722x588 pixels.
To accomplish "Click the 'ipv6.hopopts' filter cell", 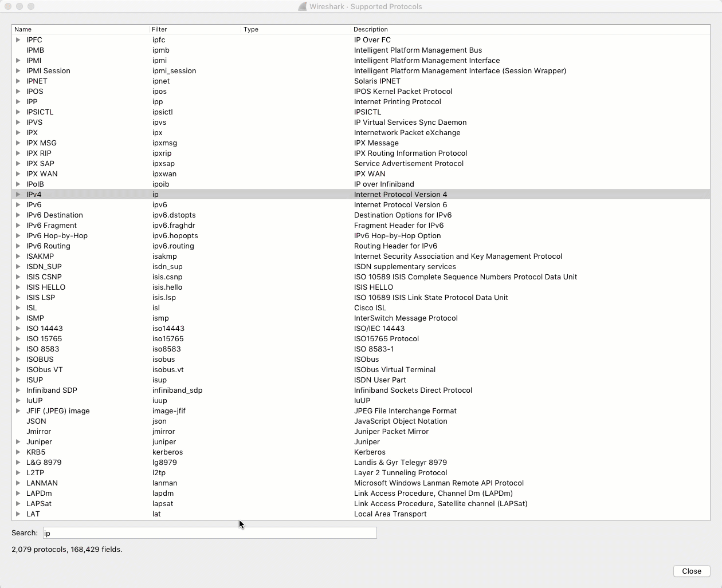I will [x=175, y=235].
